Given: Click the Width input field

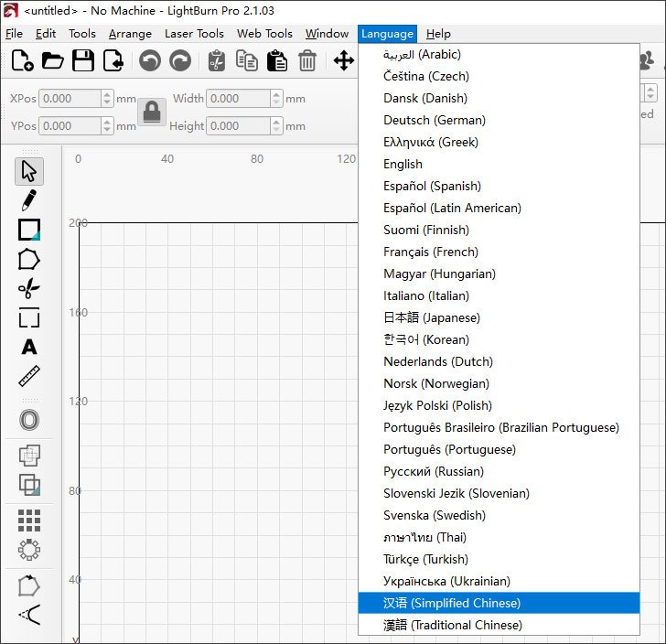Looking at the screenshot, I should [x=238, y=99].
